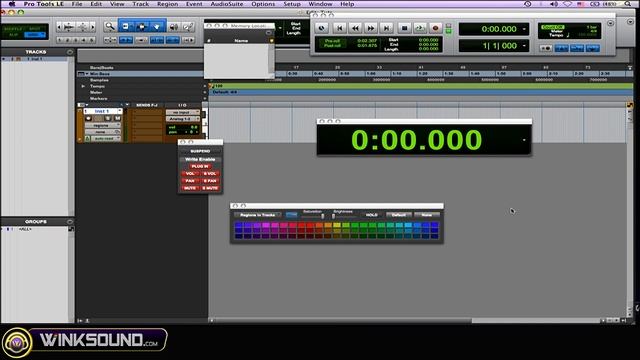
Task: Open the Analog 1-2 output dropdown
Action: [182, 119]
